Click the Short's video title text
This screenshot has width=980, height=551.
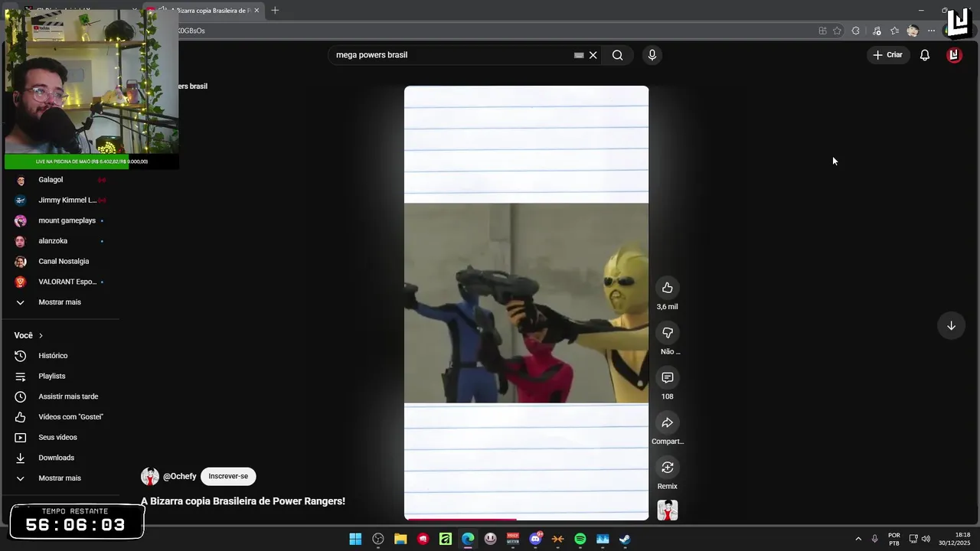point(243,501)
